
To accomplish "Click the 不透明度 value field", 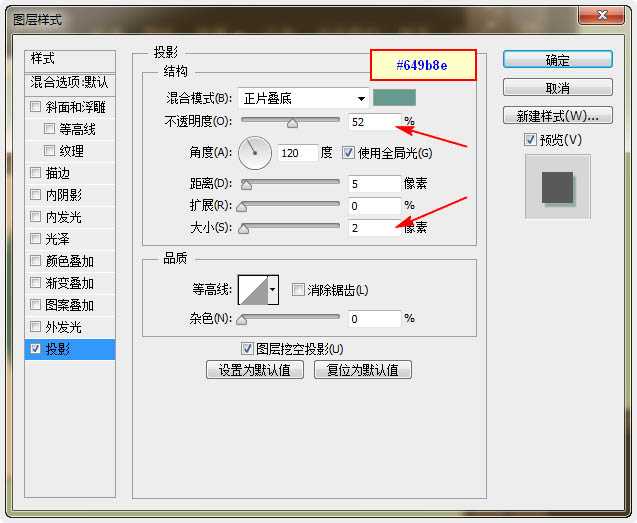I will pyautogui.click(x=374, y=122).
